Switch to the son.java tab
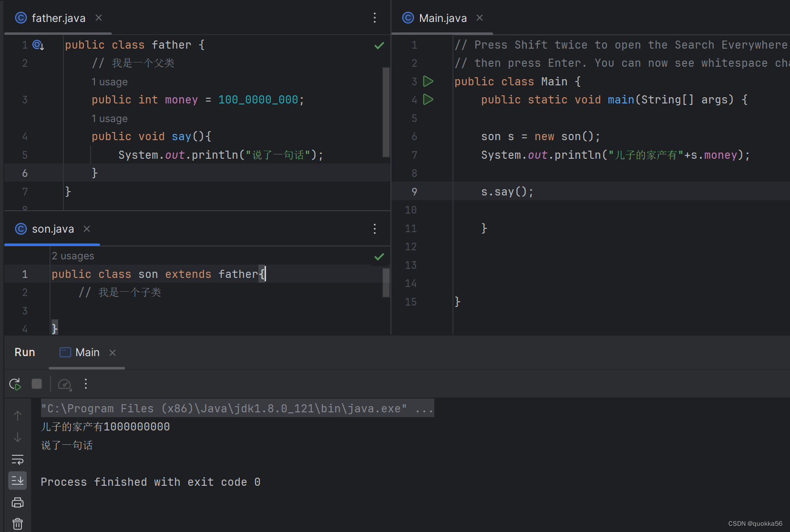The width and height of the screenshot is (790, 532). click(x=52, y=229)
